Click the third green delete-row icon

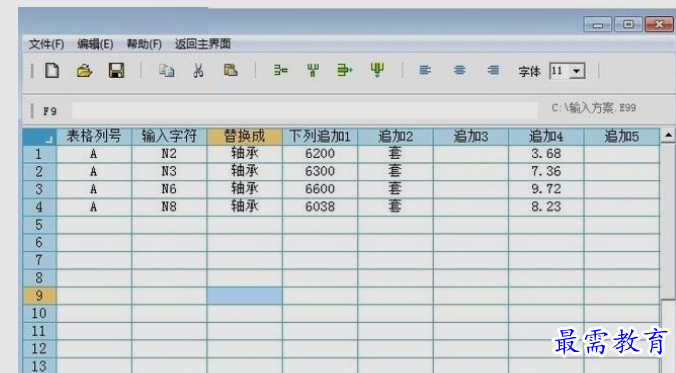point(344,70)
